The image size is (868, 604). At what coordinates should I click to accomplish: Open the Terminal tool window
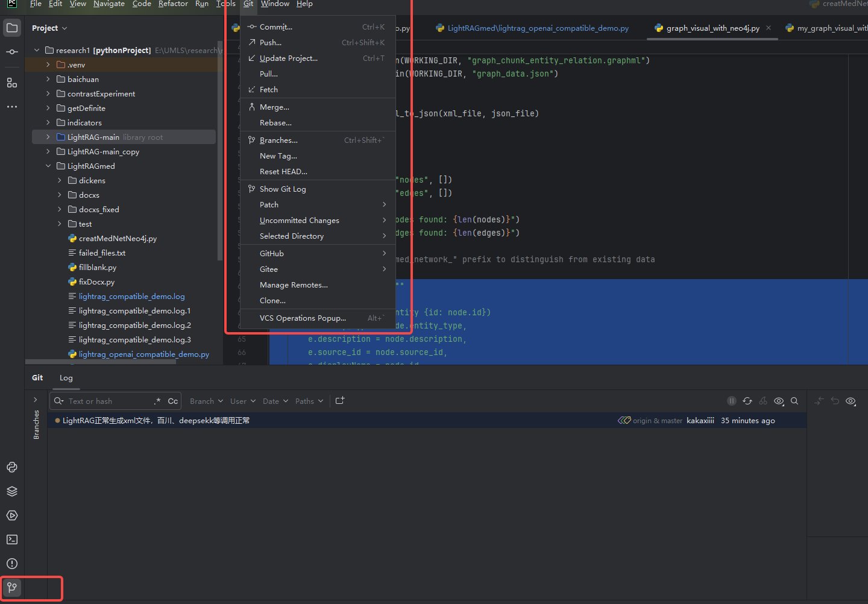(12, 540)
